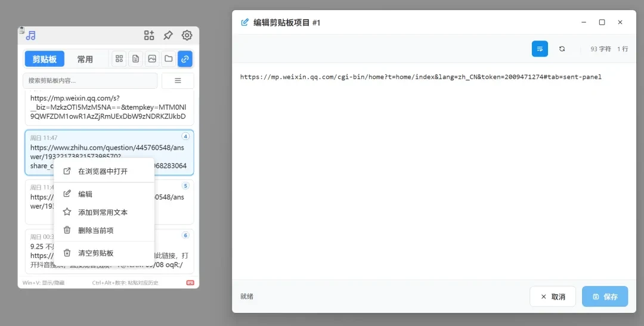This screenshot has width=644, height=326.
Task: Open the hamburger list menu beside search
Action: point(178,80)
